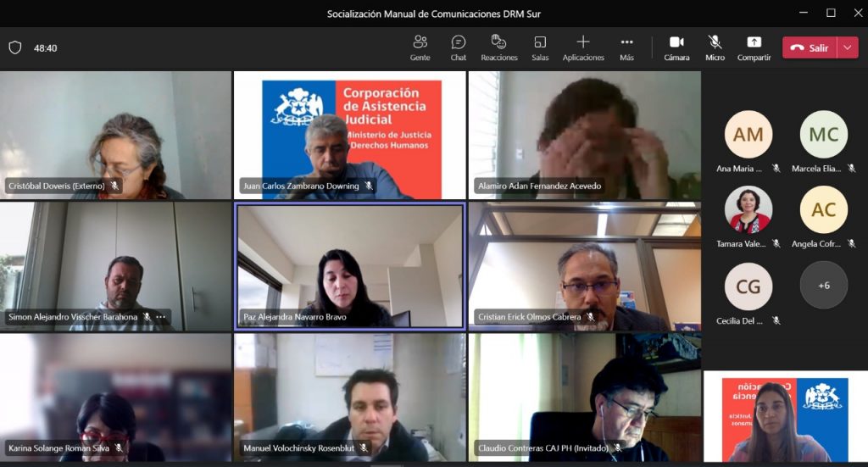The image size is (868, 467).
Task: Open the Chat panel
Action: tap(459, 47)
